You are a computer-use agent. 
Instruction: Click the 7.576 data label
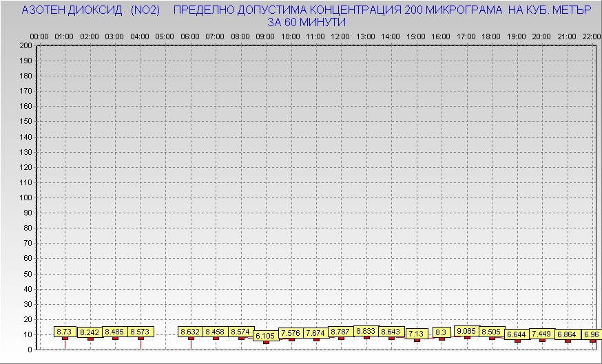(291, 333)
